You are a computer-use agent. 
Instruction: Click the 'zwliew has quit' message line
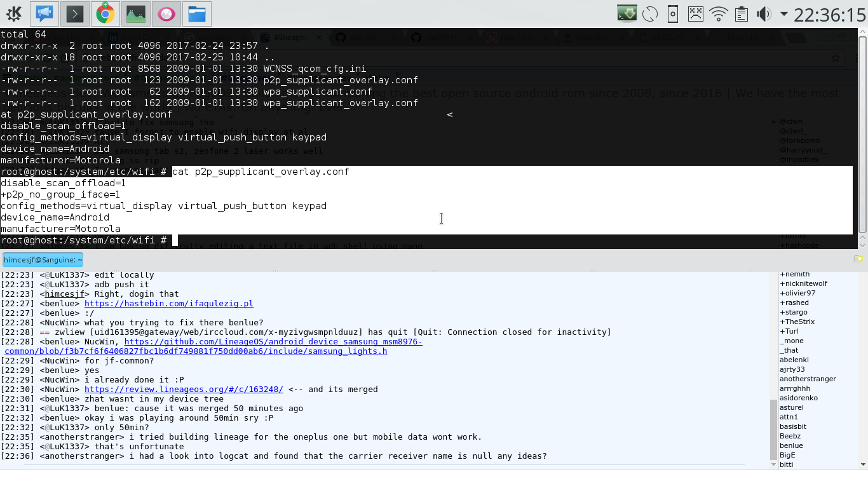tap(306, 332)
